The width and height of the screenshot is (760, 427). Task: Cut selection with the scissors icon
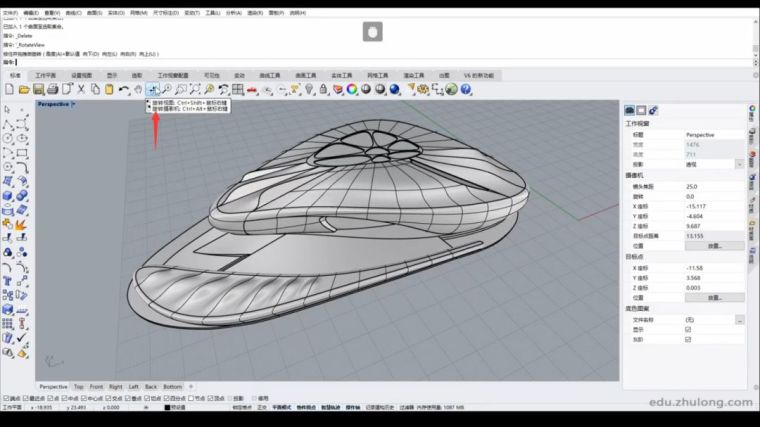click(x=81, y=89)
